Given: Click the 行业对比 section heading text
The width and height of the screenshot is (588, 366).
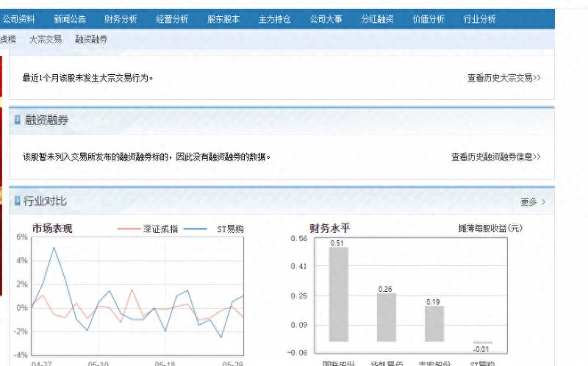Looking at the screenshot, I should pos(45,201).
